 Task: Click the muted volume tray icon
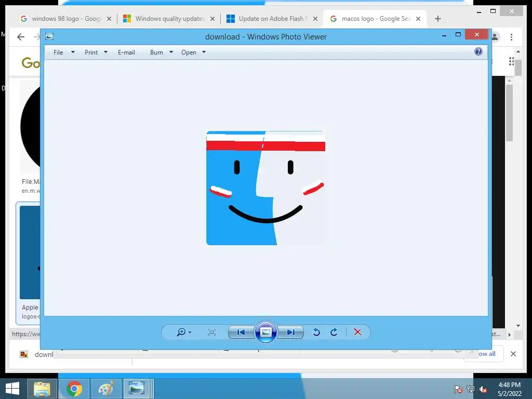point(483,389)
